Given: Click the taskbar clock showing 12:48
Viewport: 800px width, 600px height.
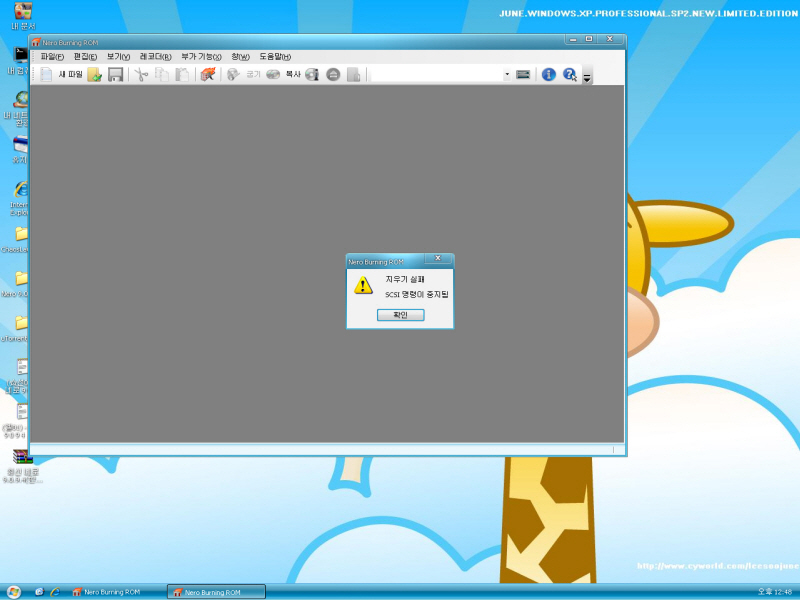Looking at the screenshot, I should click(x=774, y=592).
